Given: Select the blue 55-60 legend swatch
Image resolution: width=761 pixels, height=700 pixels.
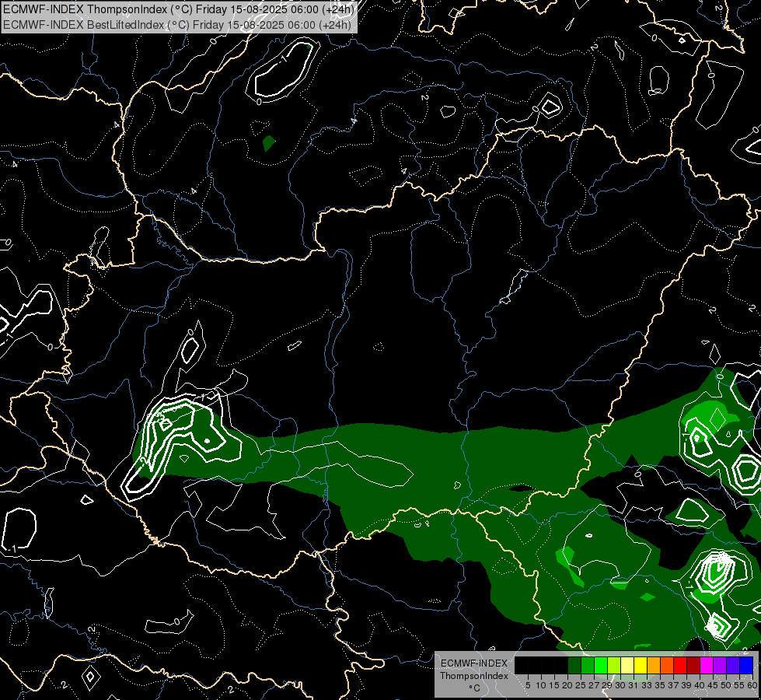Looking at the screenshot, I should [746, 665].
